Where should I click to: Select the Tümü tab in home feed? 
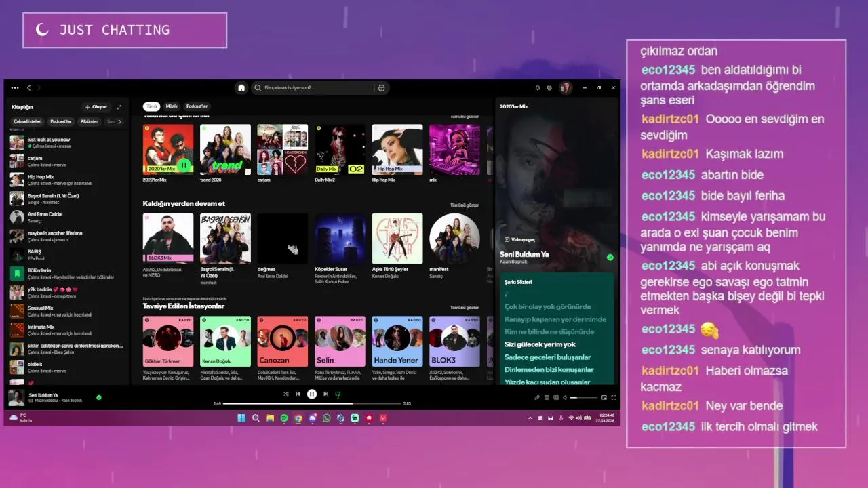(x=152, y=106)
